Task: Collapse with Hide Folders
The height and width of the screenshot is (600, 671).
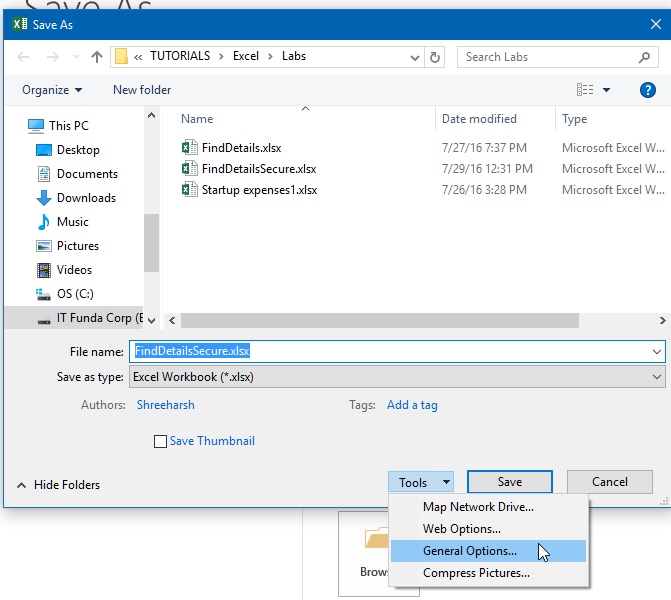Action: (59, 485)
